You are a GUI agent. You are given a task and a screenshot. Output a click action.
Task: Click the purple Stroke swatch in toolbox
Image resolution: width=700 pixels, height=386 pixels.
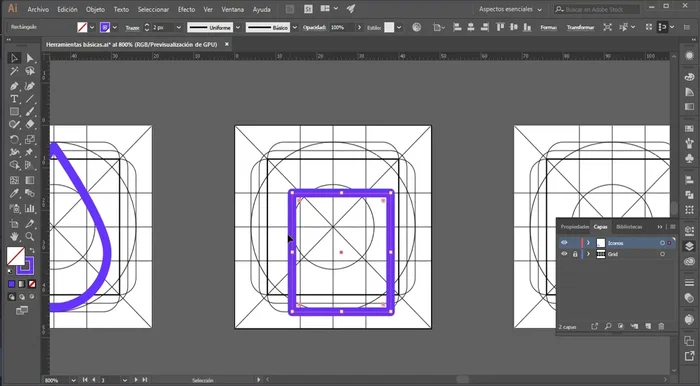25,266
